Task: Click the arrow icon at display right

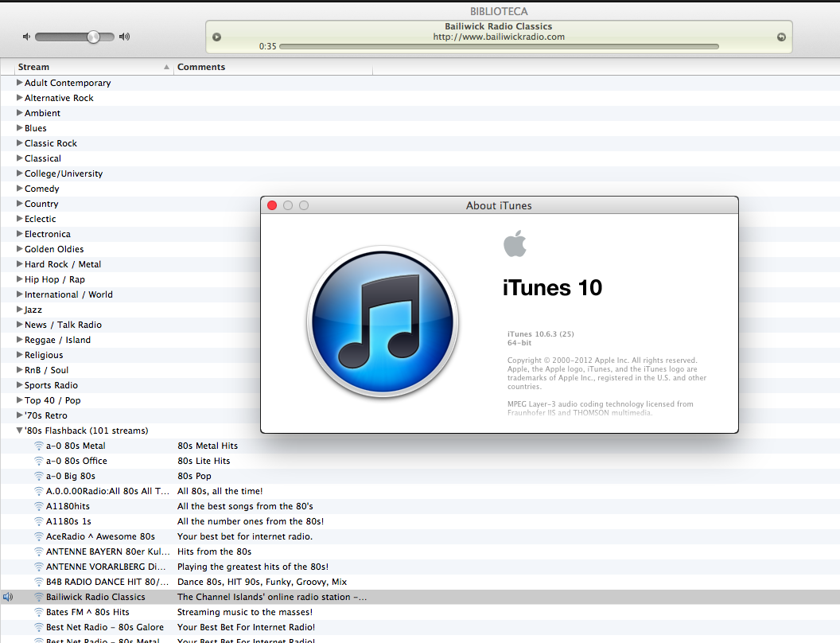Action: coord(781,37)
